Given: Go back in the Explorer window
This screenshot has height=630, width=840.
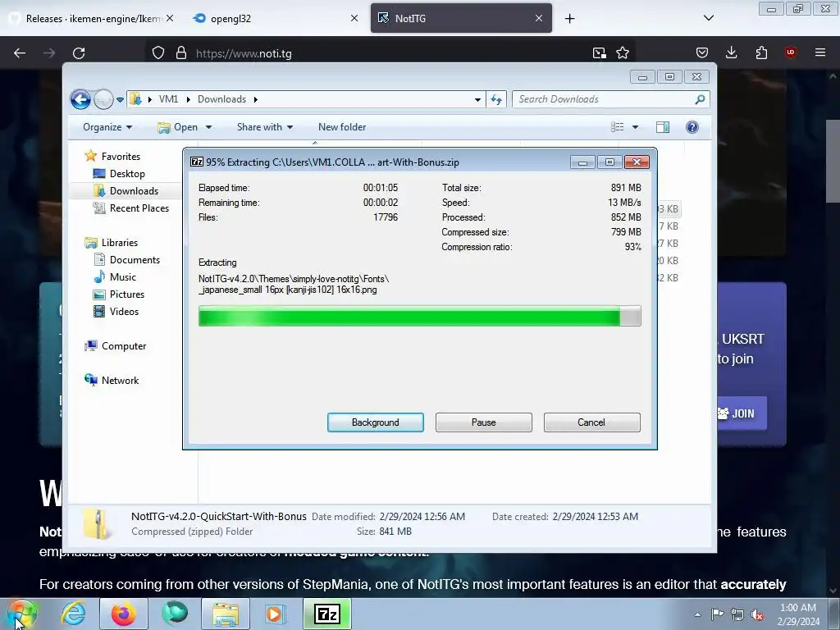Looking at the screenshot, I should pos(80,99).
